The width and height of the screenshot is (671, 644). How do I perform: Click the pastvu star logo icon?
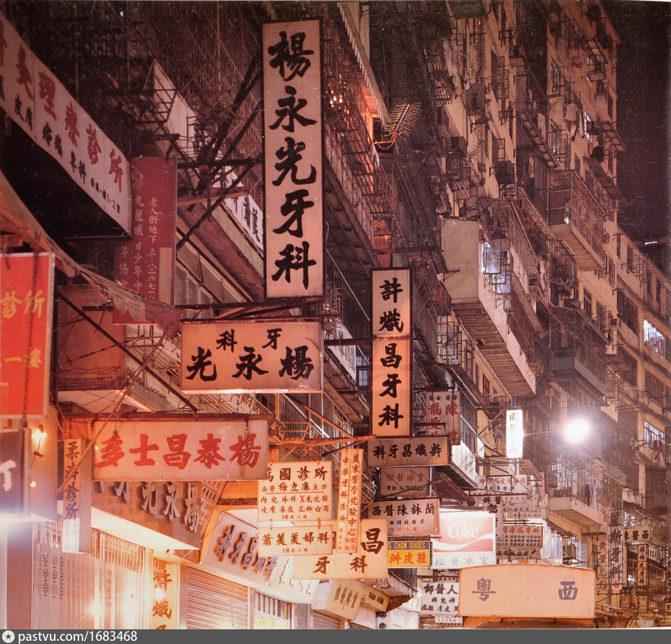[x=8, y=637]
